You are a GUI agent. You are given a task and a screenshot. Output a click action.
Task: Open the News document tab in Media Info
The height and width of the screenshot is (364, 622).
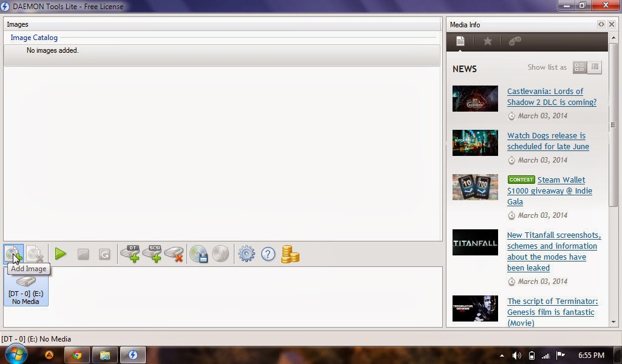tap(460, 41)
